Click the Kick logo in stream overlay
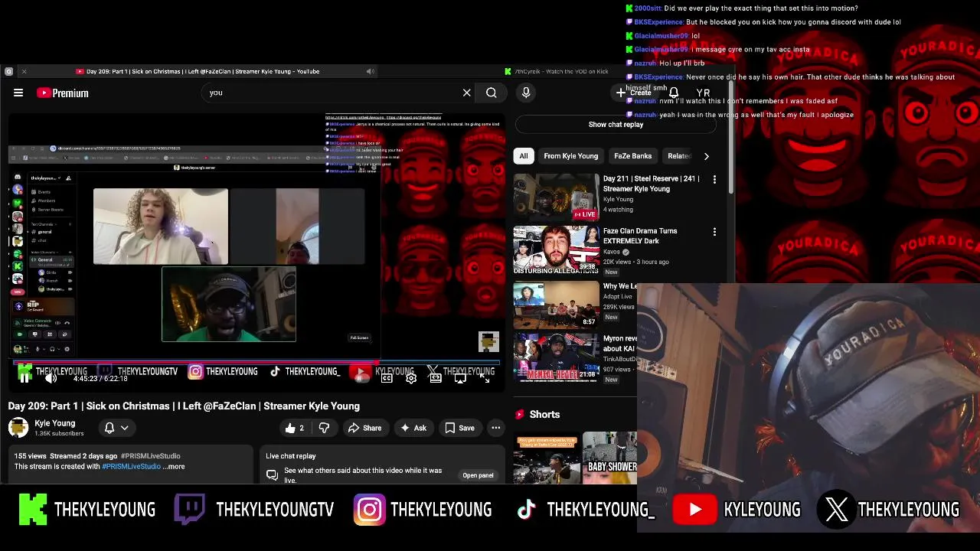Viewport: 980px width, 551px height. [x=32, y=510]
